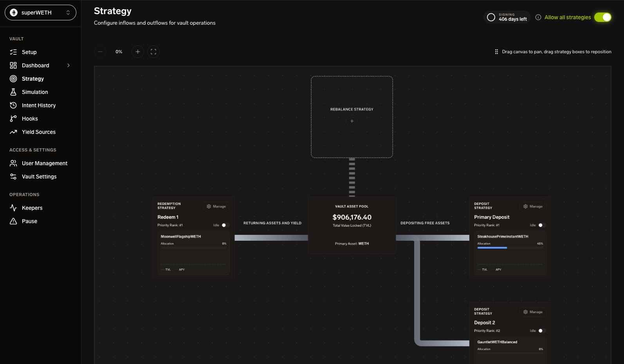
Task: Open the superWETH vault selector dropdown
Action: [40, 13]
